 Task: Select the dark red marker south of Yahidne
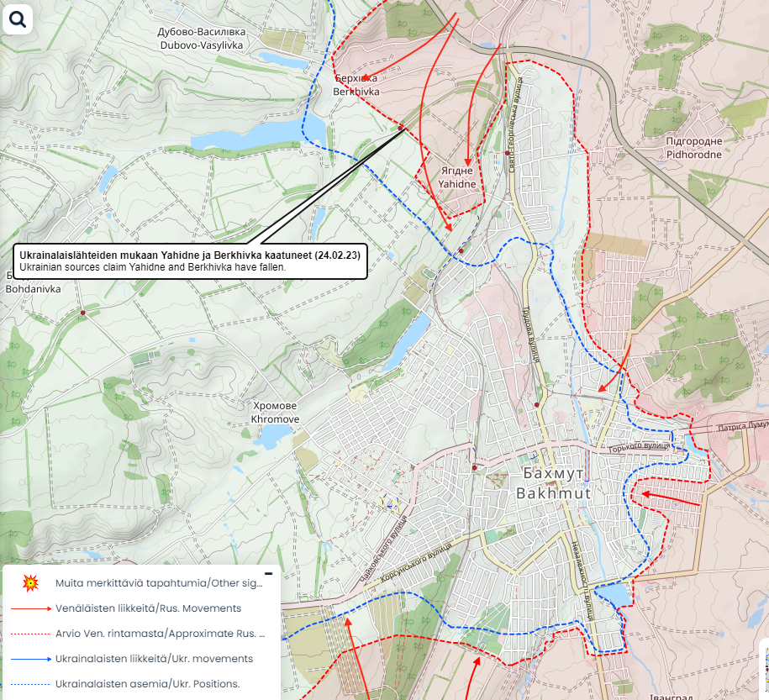(x=461, y=250)
